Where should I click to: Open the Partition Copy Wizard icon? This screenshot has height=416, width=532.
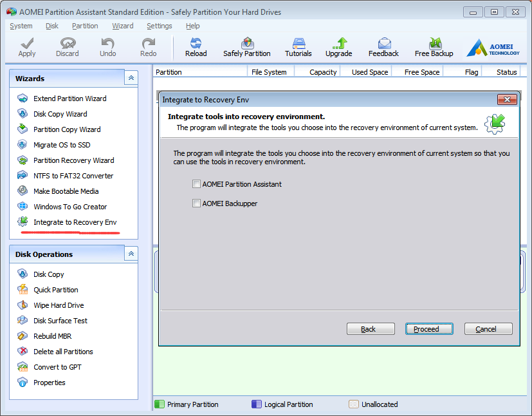23,129
